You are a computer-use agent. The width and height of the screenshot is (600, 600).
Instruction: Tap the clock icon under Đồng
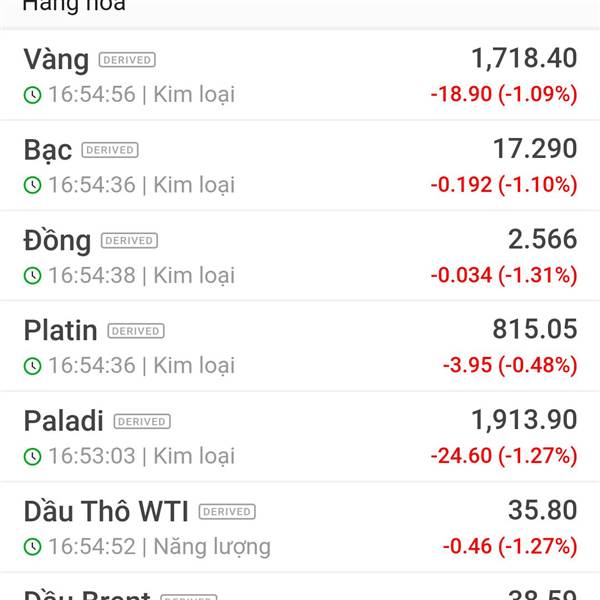tap(33, 276)
